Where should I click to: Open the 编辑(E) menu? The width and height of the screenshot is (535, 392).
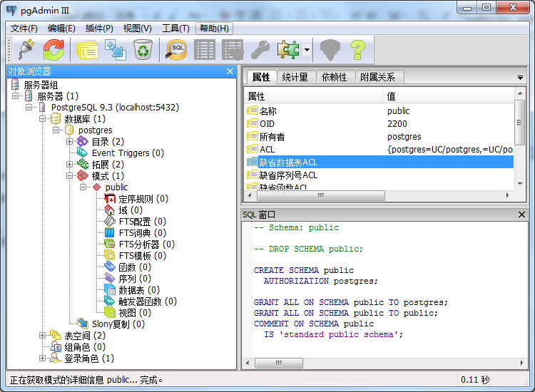(x=62, y=29)
